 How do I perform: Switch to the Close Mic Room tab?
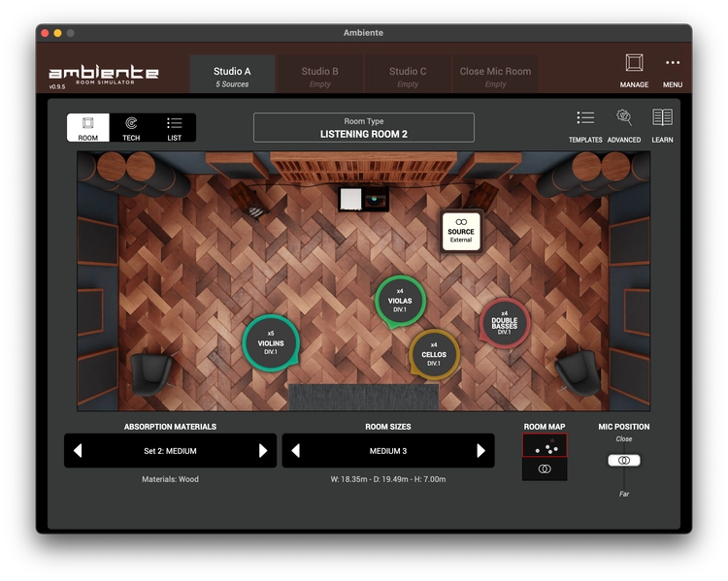click(x=495, y=75)
